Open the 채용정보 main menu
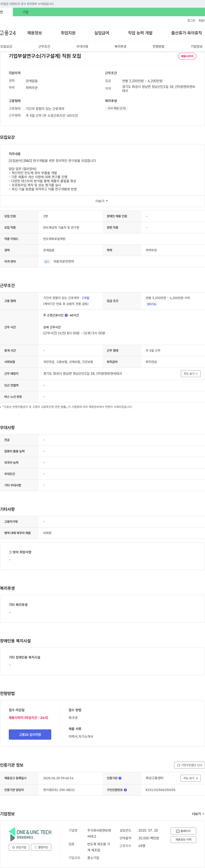205x868 pixels. [x=34, y=33]
